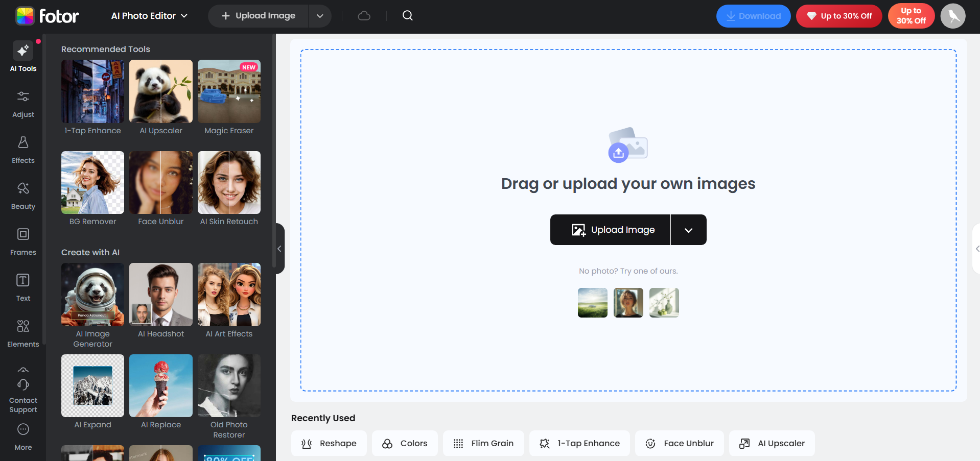Select recently used Face Unblur chip
The height and width of the screenshot is (461, 980).
pos(680,443)
